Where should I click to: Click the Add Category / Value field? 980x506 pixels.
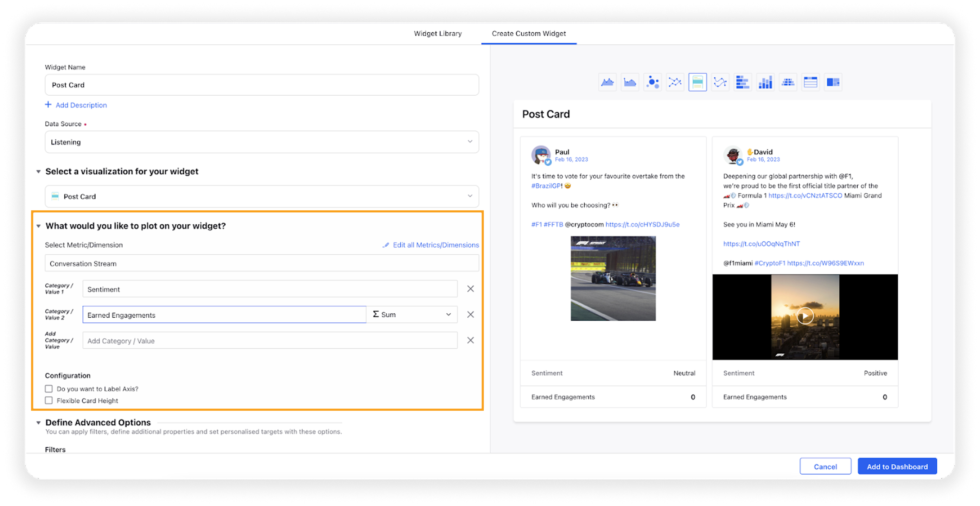(270, 341)
